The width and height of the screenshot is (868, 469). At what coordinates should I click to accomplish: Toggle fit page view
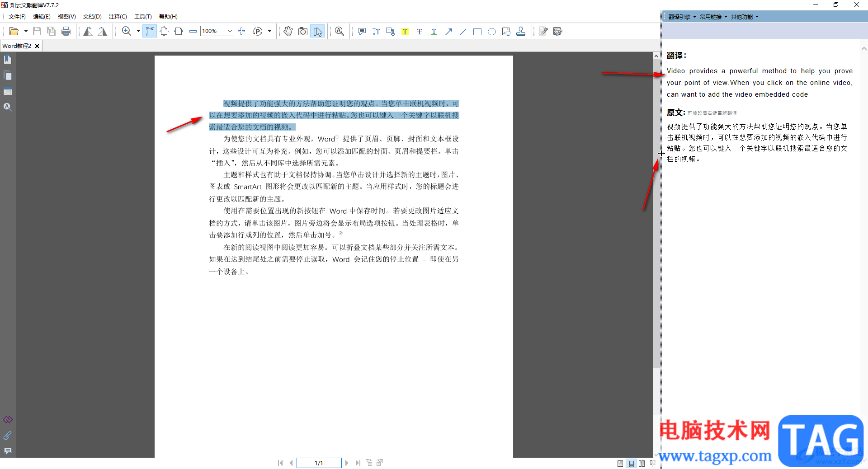(x=164, y=31)
